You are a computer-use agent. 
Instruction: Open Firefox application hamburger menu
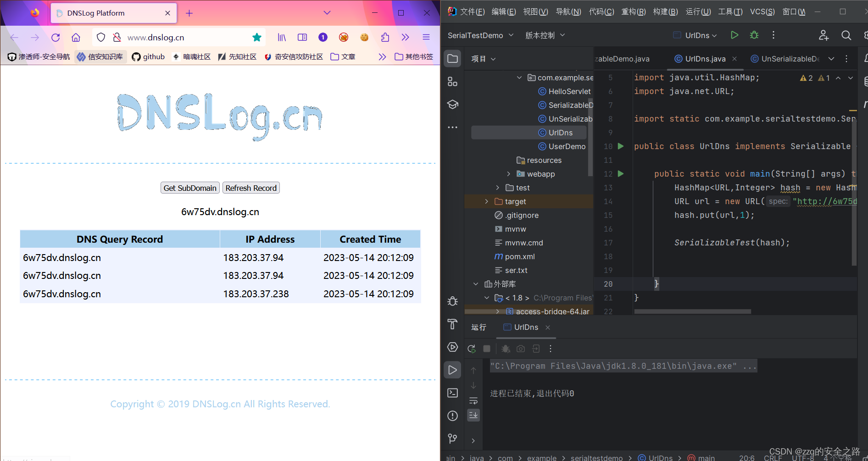point(426,38)
